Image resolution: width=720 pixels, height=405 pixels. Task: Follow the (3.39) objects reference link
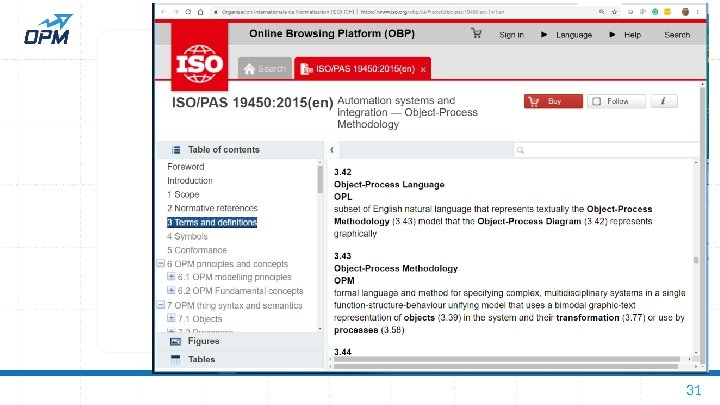click(x=449, y=318)
